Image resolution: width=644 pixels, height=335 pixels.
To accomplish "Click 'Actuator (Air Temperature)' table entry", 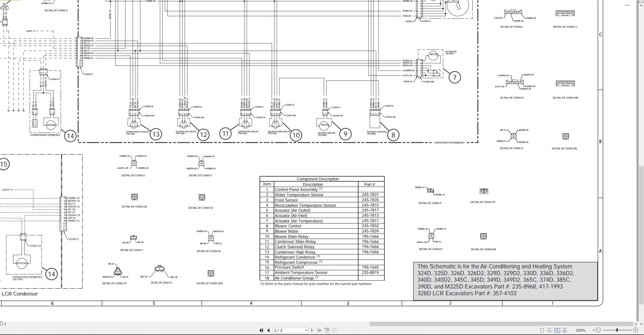I will 299,221.
